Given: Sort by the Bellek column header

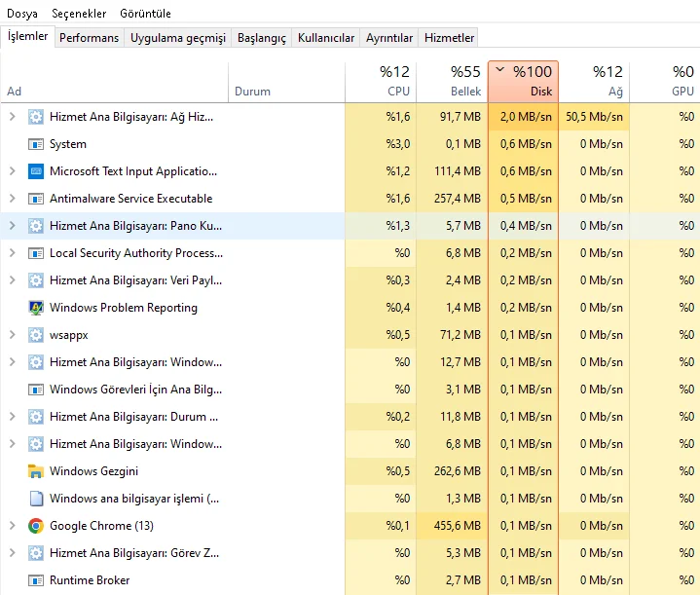Looking at the screenshot, I should (452, 83).
